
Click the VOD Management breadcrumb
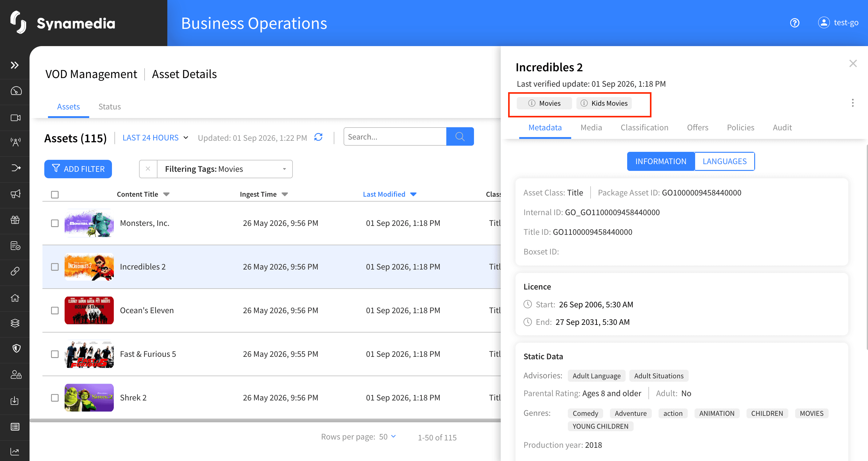click(91, 74)
